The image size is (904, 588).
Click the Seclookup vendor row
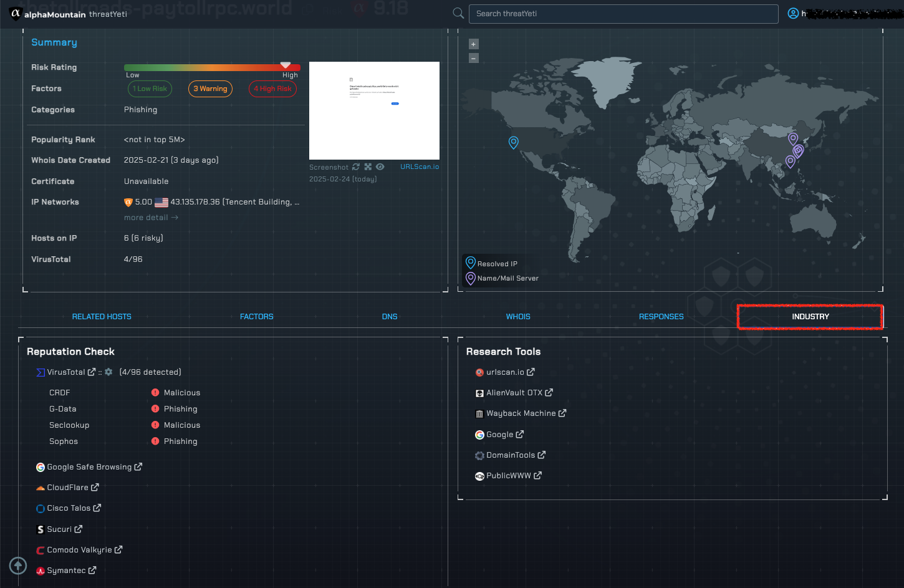(125, 425)
